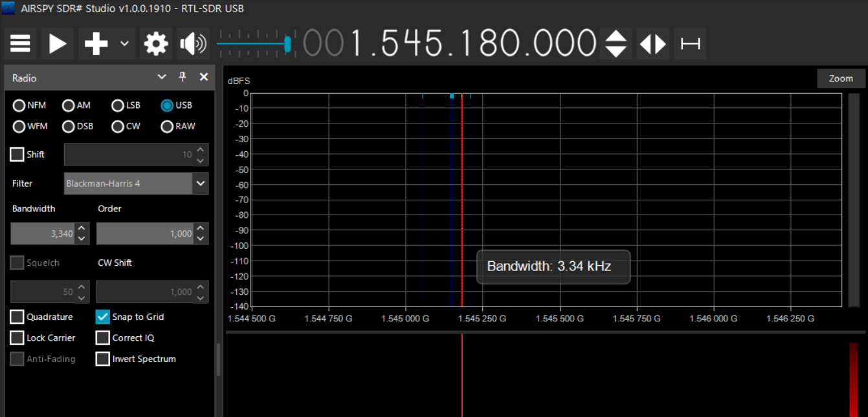Enable the Shift checkbox

pos(17,155)
